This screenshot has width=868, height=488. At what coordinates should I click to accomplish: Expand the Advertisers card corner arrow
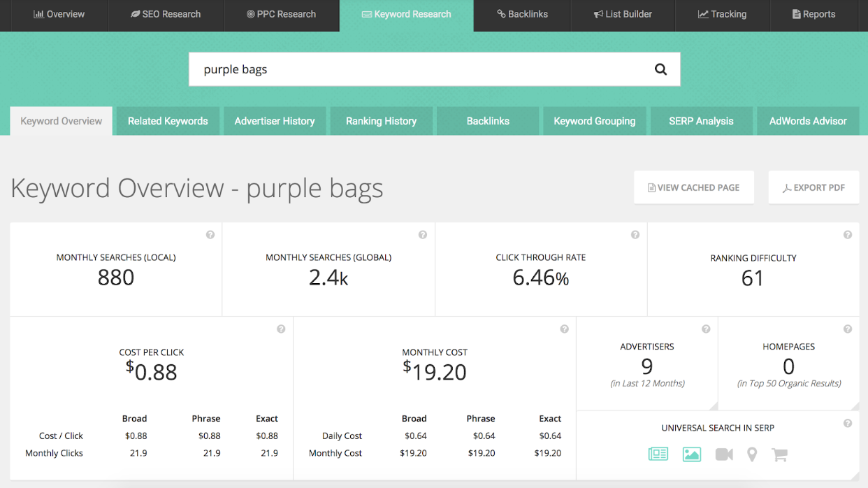click(713, 406)
